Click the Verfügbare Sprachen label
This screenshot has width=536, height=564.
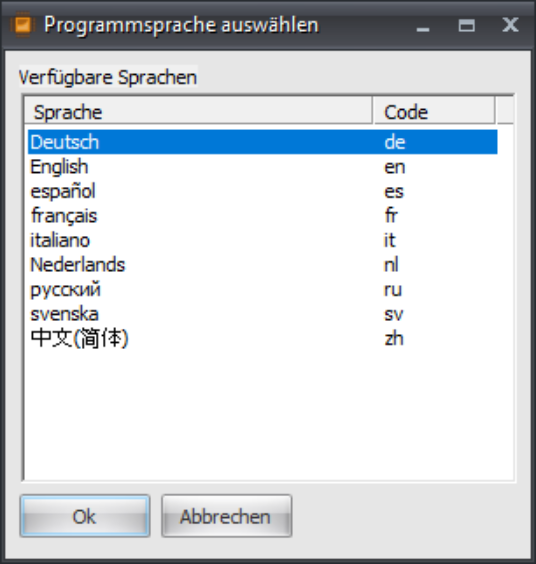pos(108,77)
